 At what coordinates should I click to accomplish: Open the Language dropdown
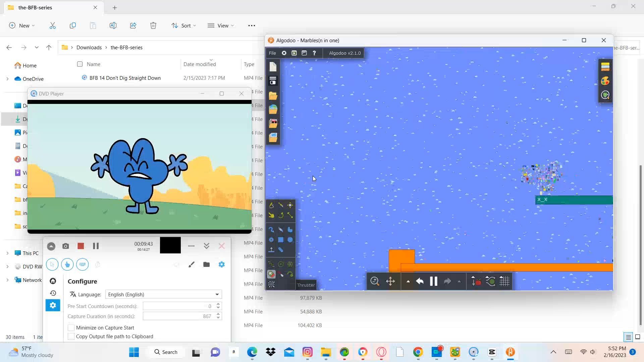163,294
